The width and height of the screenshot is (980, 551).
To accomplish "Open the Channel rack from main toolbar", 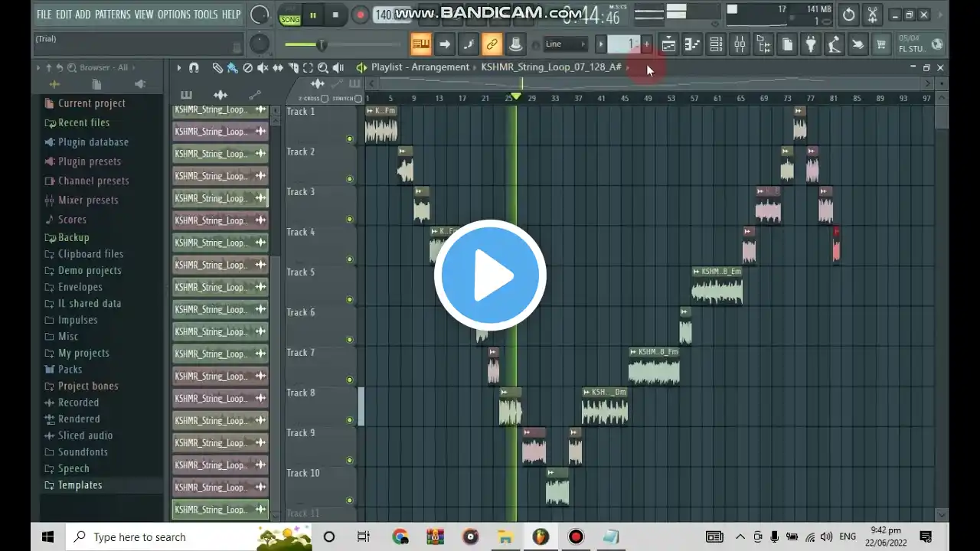I will point(716,44).
